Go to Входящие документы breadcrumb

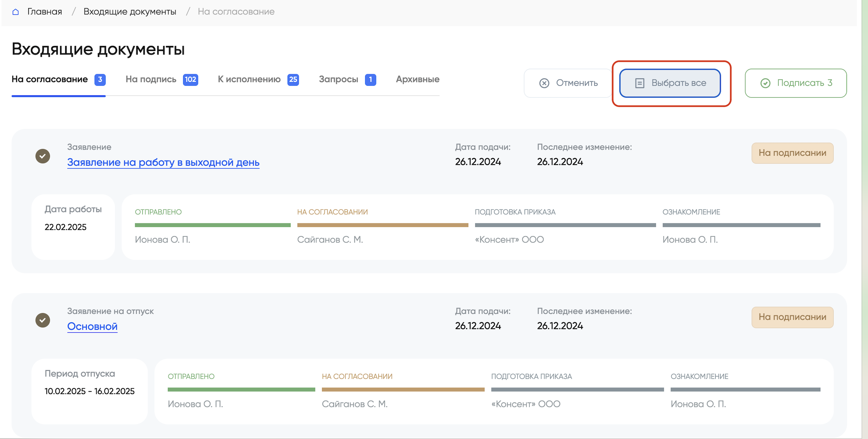point(130,12)
